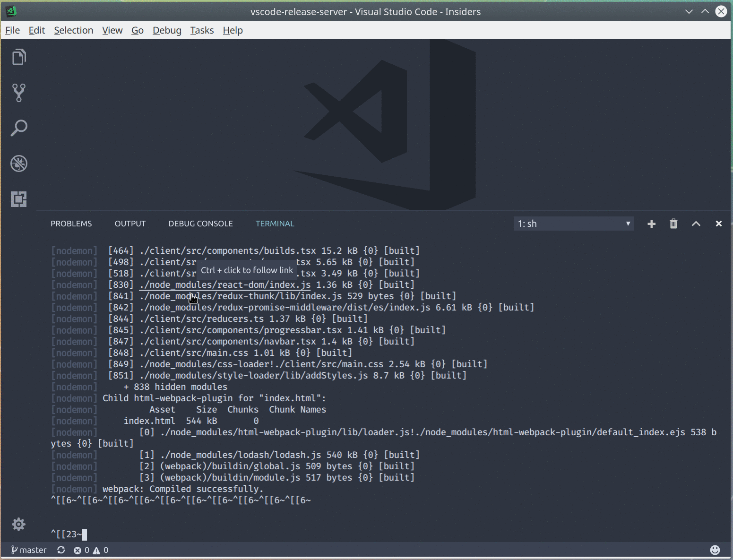Click "webpack: Compiled successfully." line
733x560 pixels.
183,489
